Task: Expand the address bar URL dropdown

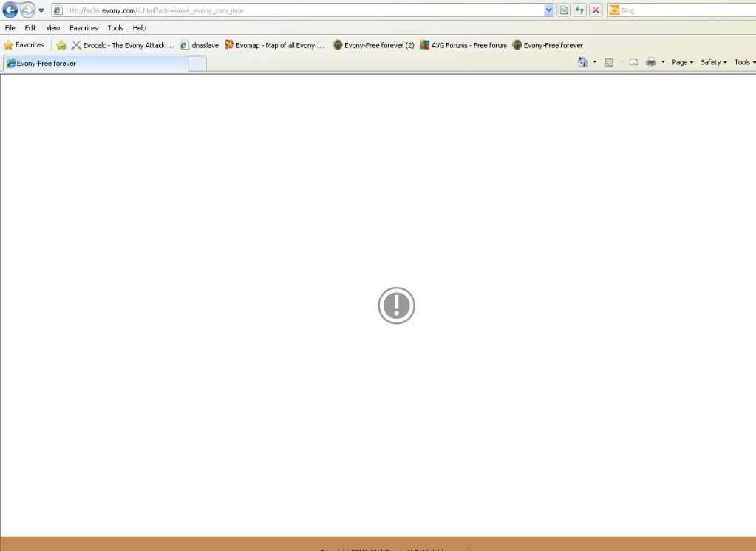Action: point(549,10)
